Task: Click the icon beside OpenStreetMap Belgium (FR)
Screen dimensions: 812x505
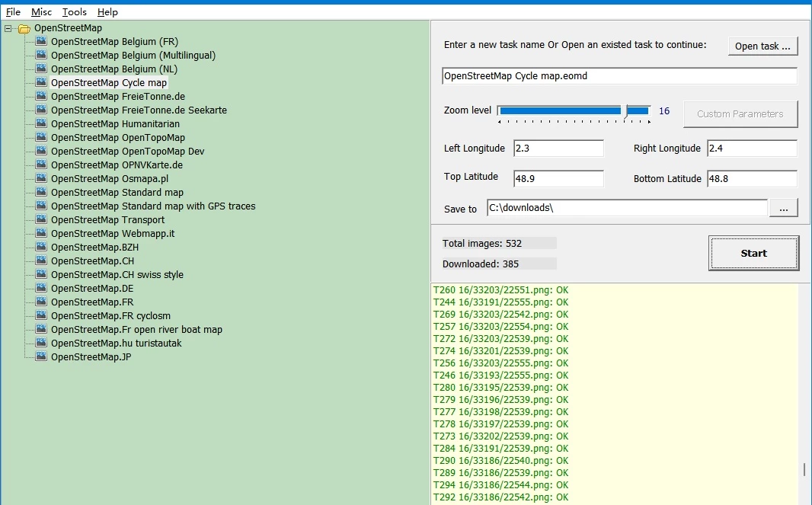Action: click(42, 42)
